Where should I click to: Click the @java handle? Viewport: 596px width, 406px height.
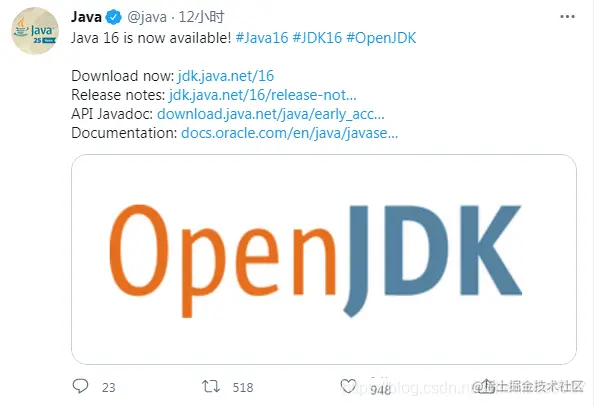pyautogui.click(x=147, y=17)
